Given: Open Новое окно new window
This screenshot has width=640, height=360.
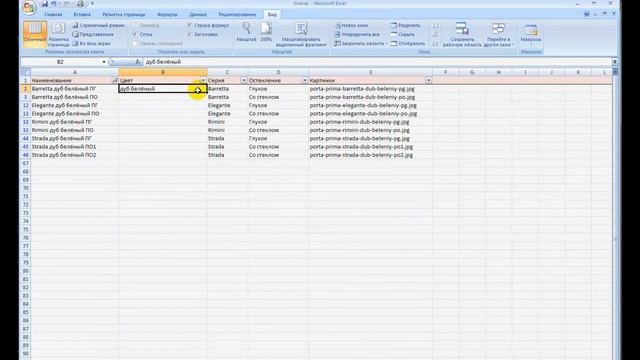Looking at the screenshot, I should pos(351,25).
